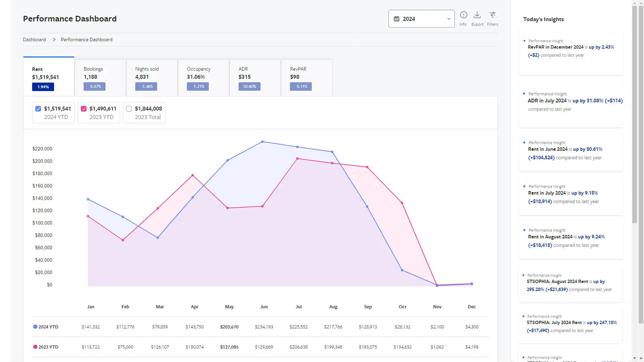Click 2024 June data point on chart

pyautogui.click(x=262, y=142)
